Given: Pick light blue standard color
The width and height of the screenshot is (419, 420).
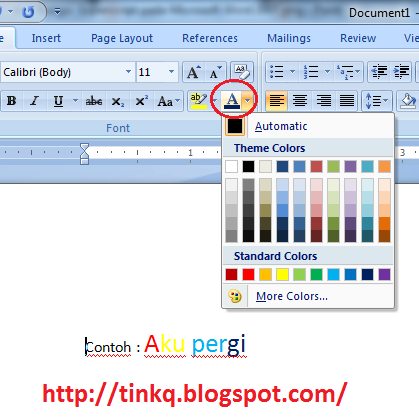Looking at the screenshot, I should coord(333,275).
